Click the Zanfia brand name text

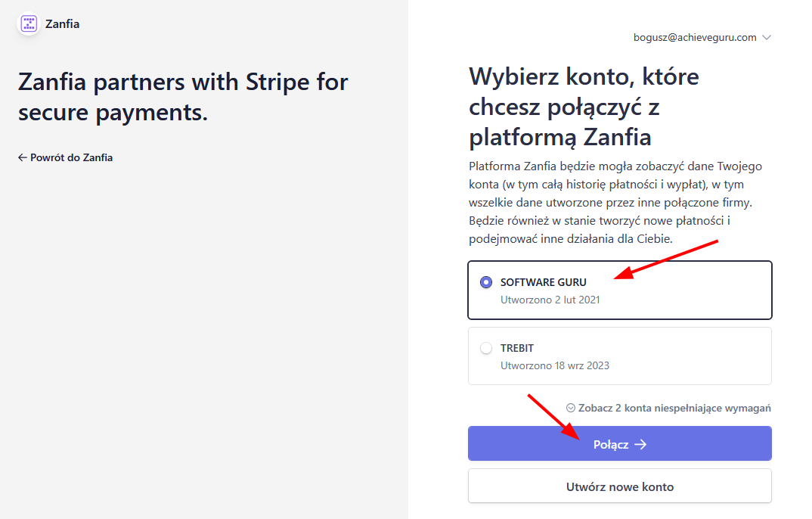[62, 23]
